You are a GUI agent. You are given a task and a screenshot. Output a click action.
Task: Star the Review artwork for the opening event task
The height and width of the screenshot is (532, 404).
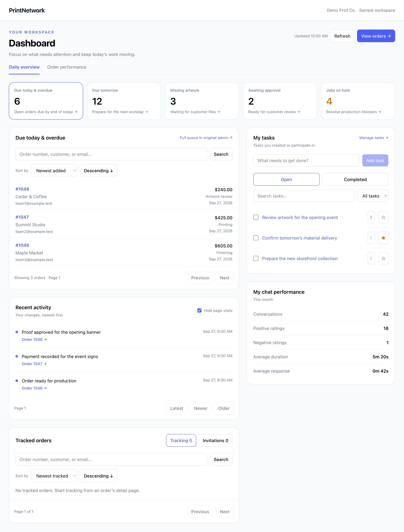coord(383,217)
